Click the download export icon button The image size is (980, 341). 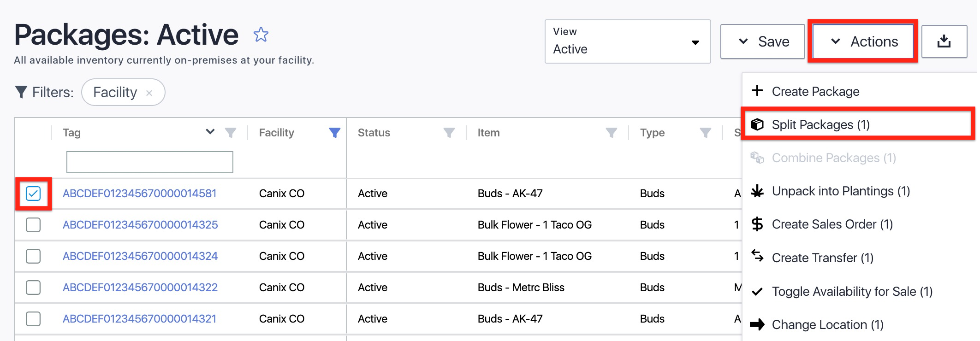[944, 41]
